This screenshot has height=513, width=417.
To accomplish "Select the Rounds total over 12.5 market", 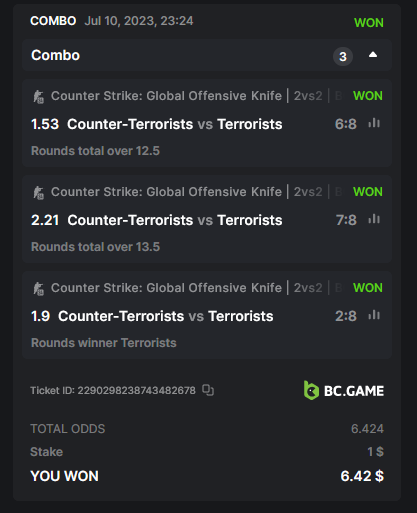I will pos(95,151).
